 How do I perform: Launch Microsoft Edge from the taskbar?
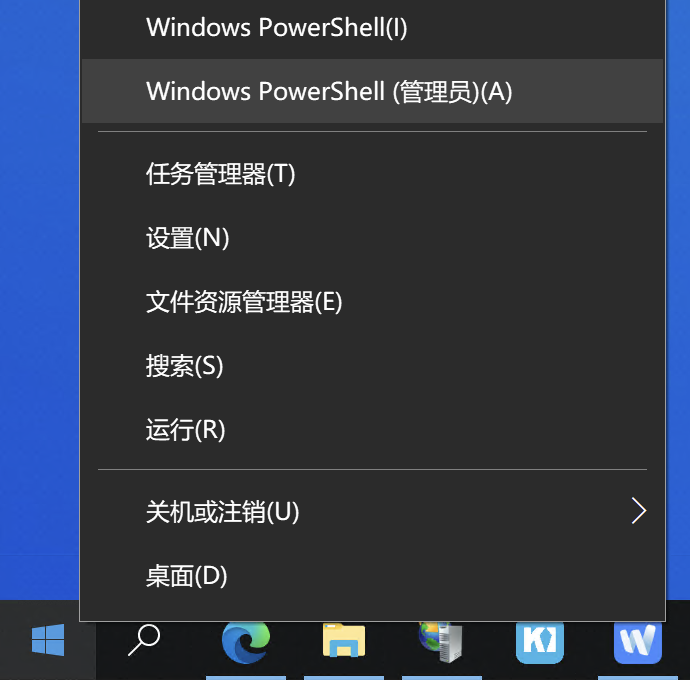point(246,642)
